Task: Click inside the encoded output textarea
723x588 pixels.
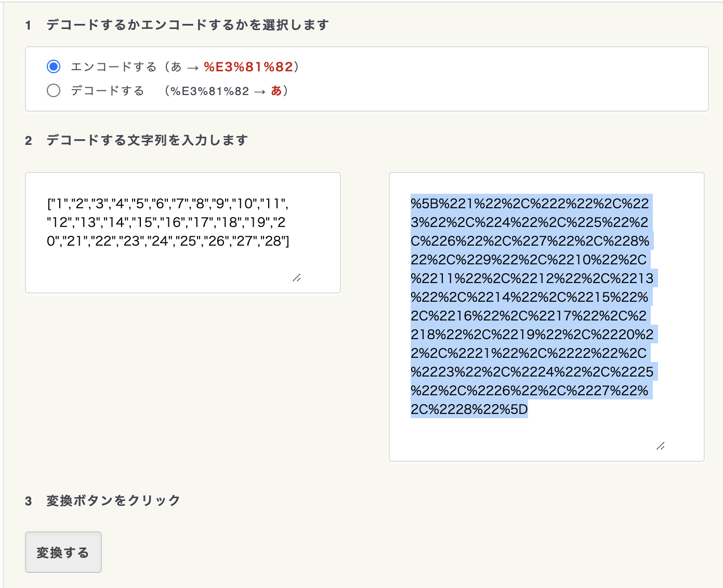Action: tap(547, 317)
